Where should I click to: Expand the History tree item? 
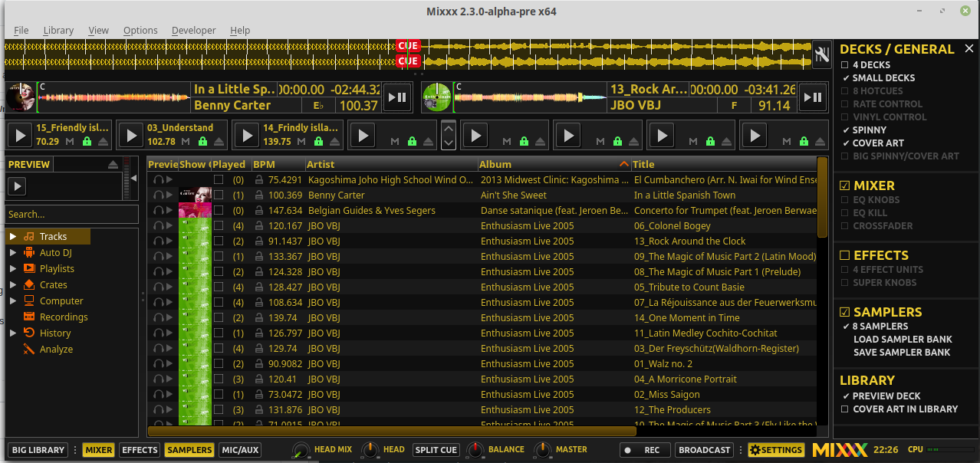[13, 333]
